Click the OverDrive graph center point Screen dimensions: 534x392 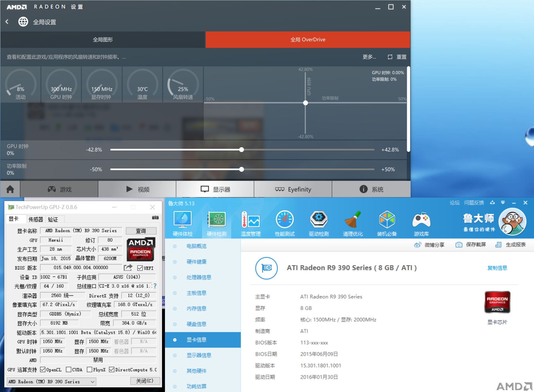tap(306, 103)
